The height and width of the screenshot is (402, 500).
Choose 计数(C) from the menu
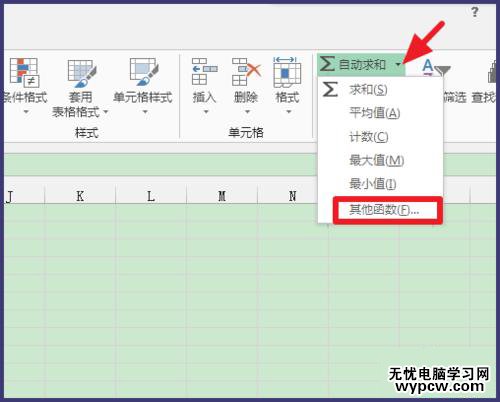[x=380, y=137]
